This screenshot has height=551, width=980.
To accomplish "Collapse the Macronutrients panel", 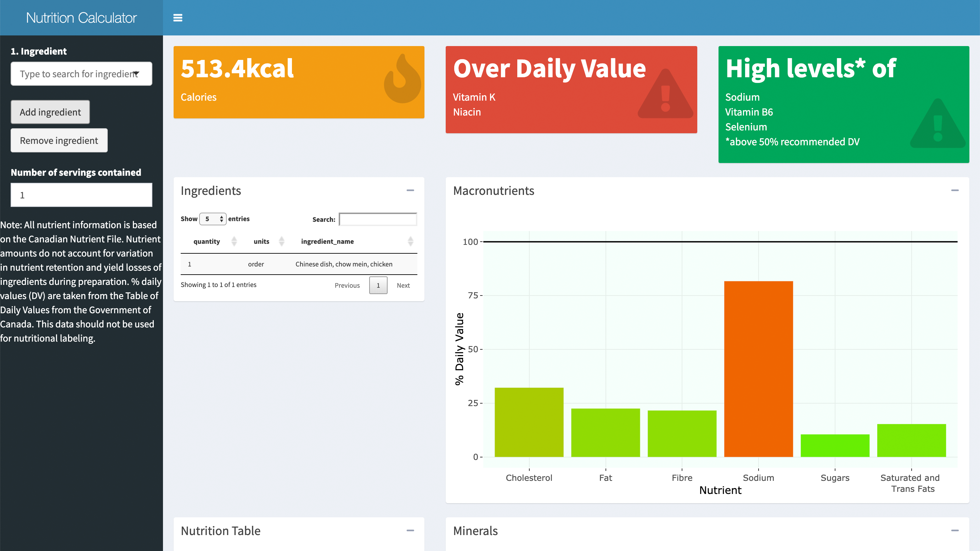I will [x=954, y=190].
